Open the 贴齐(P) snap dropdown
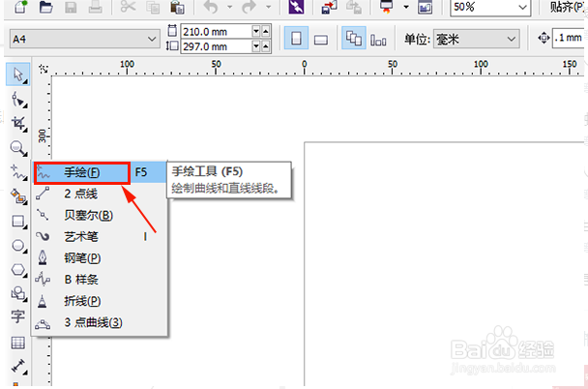The height and width of the screenshot is (389, 588). (x=567, y=7)
